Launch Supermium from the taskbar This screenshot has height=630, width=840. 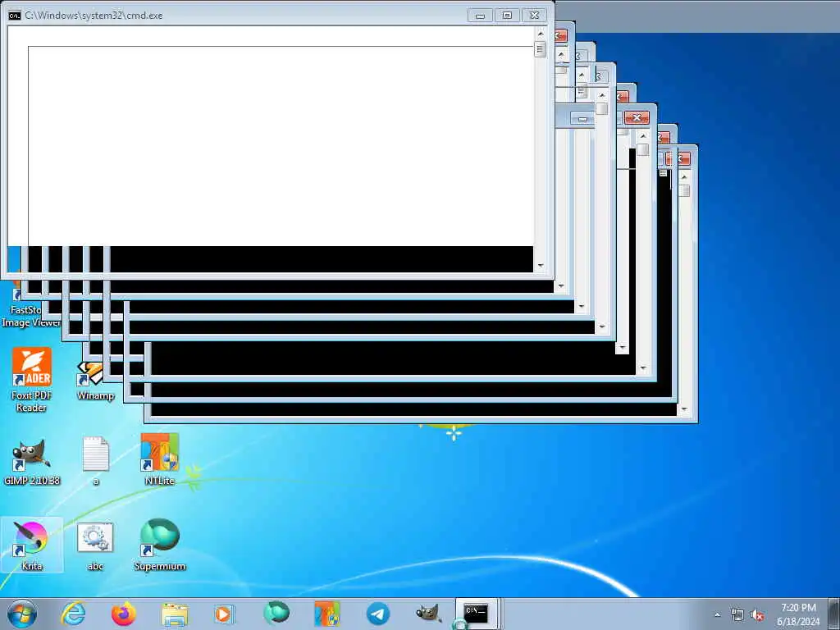276,613
